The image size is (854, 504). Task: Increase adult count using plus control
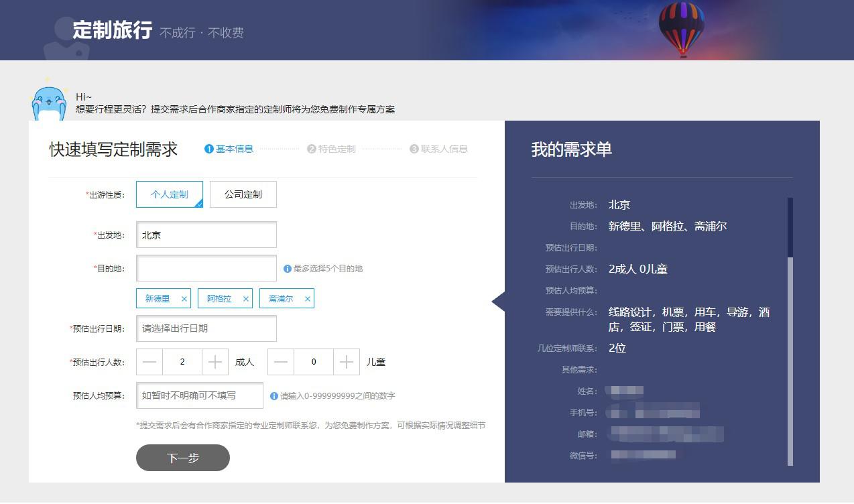coord(215,362)
